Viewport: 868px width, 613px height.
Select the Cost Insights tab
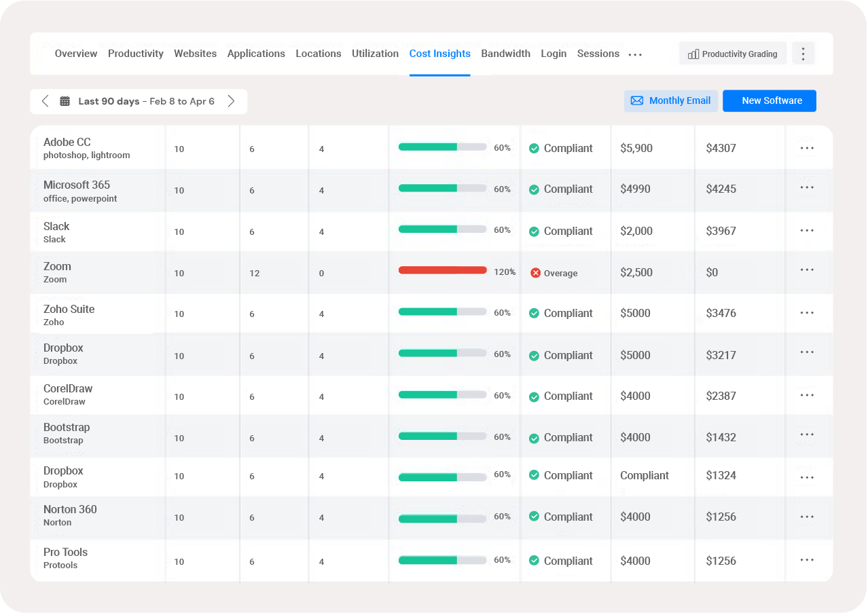click(x=440, y=54)
